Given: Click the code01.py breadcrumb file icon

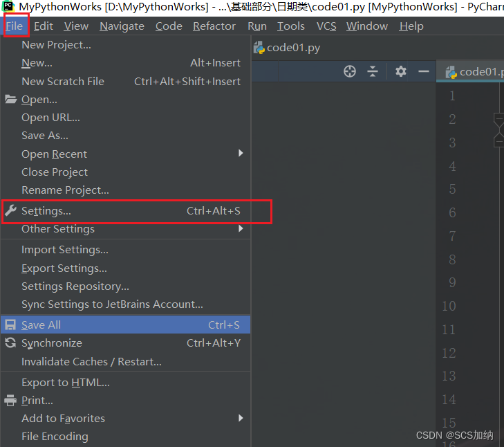Looking at the screenshot, I should (x=259, y=48).
